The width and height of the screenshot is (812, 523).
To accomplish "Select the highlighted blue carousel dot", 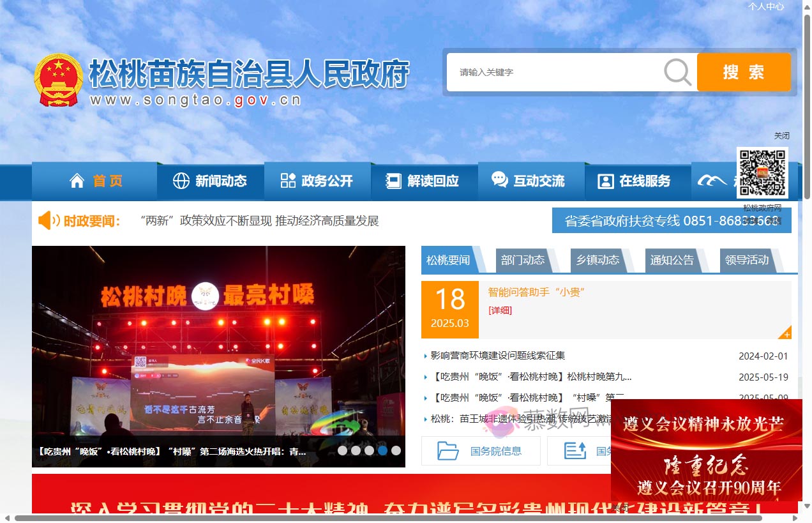I will click(382, 450).
